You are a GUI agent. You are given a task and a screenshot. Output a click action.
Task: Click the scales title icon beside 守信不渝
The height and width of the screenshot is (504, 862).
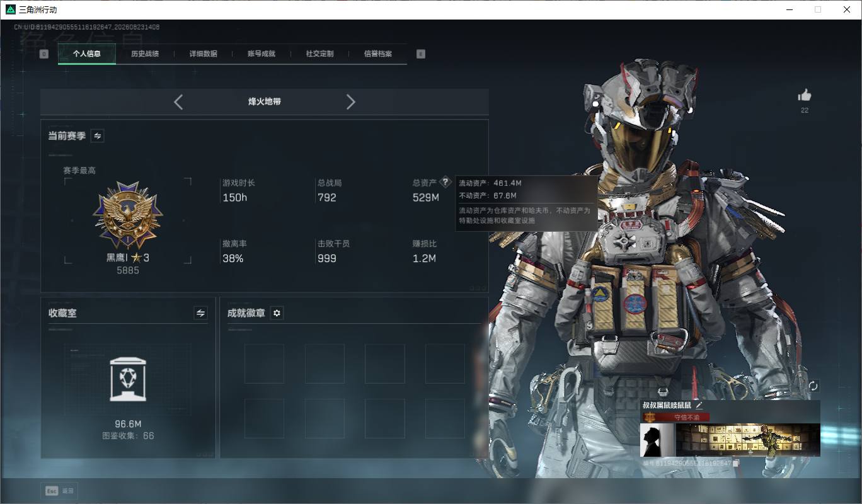pos(649,417)
